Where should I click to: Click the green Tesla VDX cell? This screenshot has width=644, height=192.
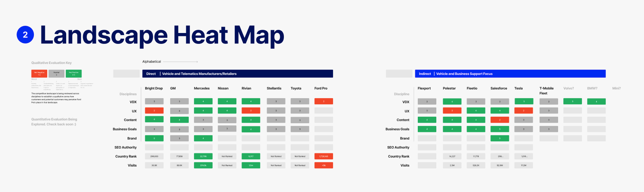pyautogui.click(x=524, y=101)
